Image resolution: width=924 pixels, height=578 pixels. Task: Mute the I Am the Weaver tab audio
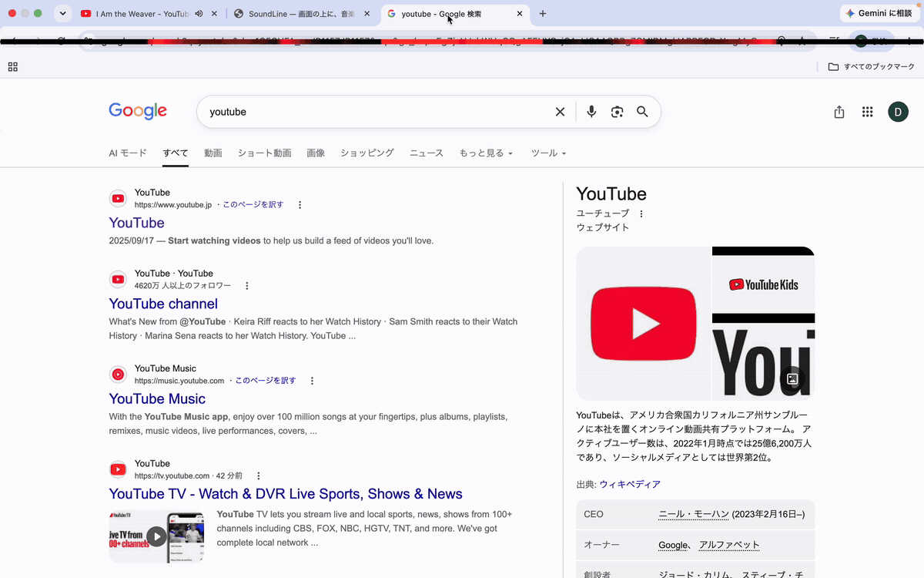[x=199, y=14]
